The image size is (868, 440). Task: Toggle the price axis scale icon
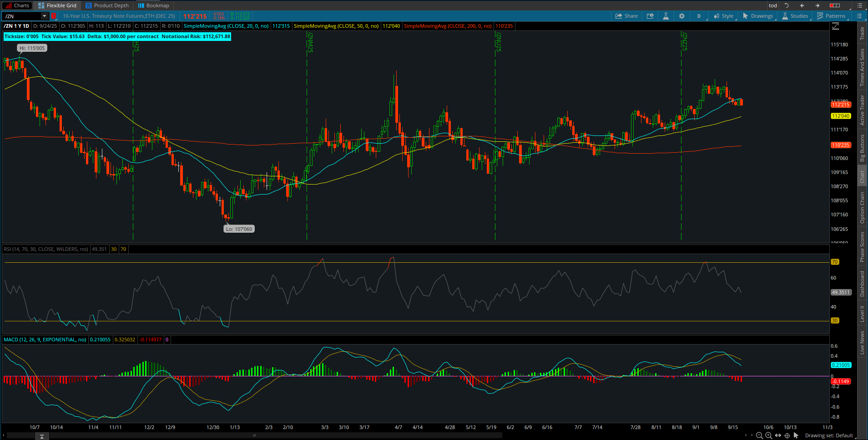tap(835, 26)
